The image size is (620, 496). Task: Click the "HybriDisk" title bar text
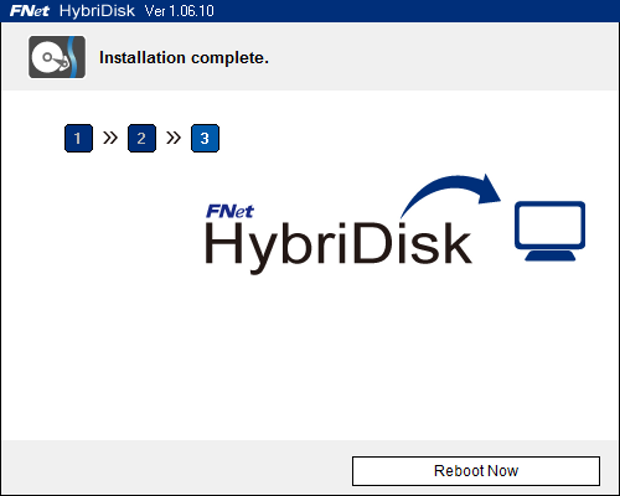97,11
